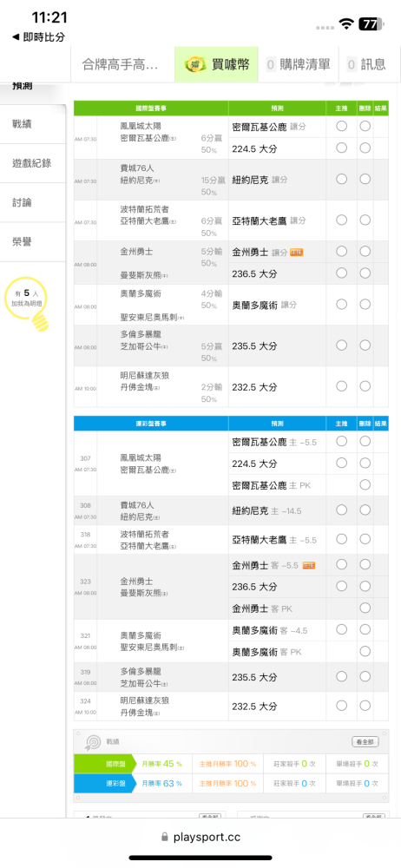Tap the playsport.cc address bar
401x868 pixels.
(200, 837)
